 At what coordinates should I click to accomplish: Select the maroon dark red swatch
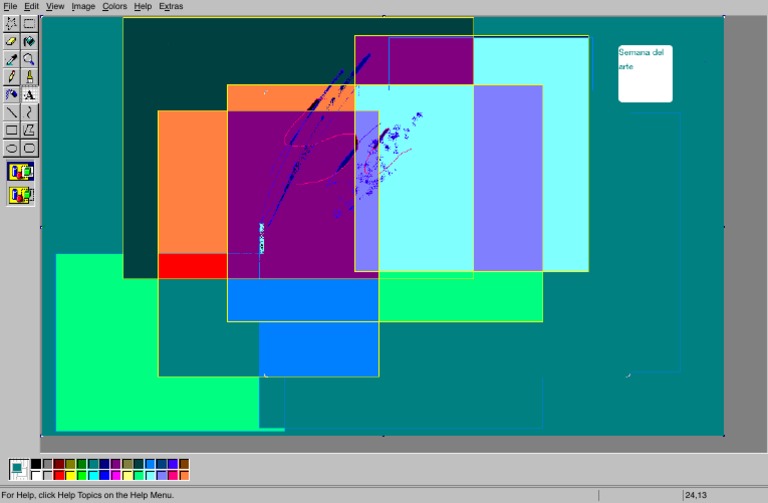(59, 464)
